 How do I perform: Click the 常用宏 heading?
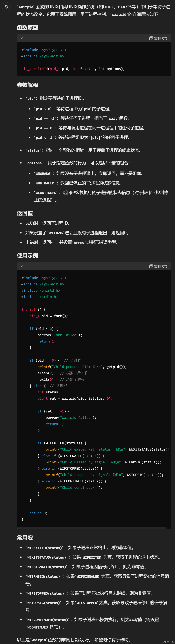[25, 537]
